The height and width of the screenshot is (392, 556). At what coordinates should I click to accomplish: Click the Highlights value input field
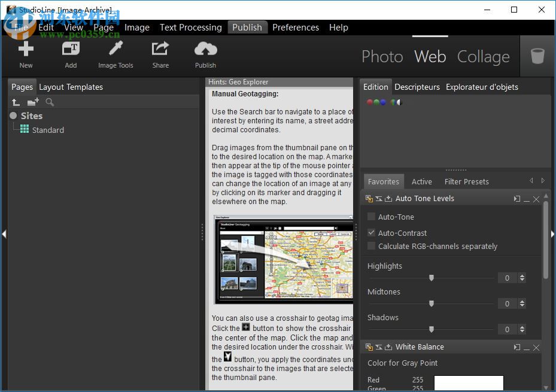pyautogui.click(x=506, y=278)
